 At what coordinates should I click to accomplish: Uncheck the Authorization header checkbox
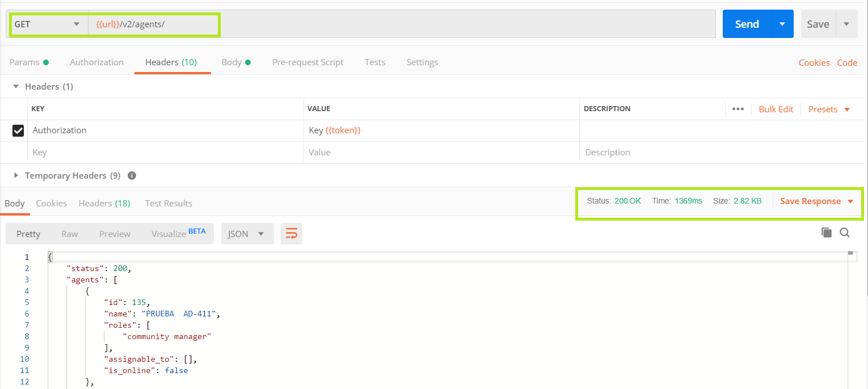[18, 130]
